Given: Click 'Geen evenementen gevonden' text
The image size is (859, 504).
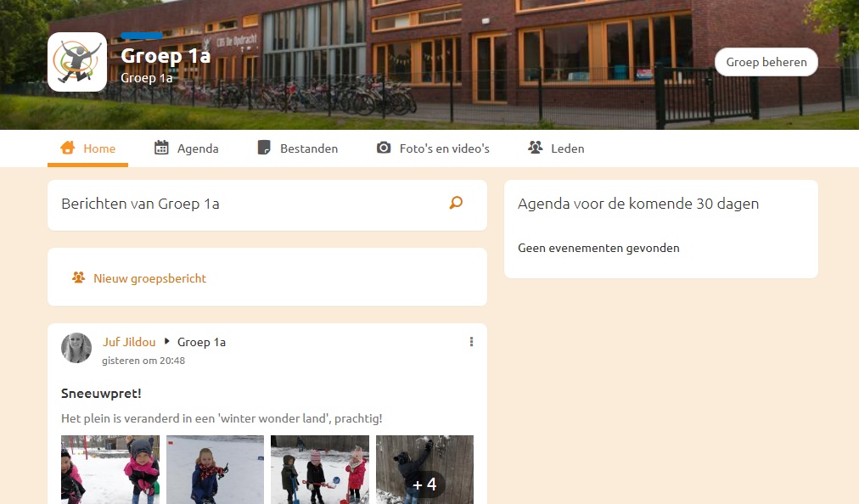Looking at the screenshot, I should (598, 248).
